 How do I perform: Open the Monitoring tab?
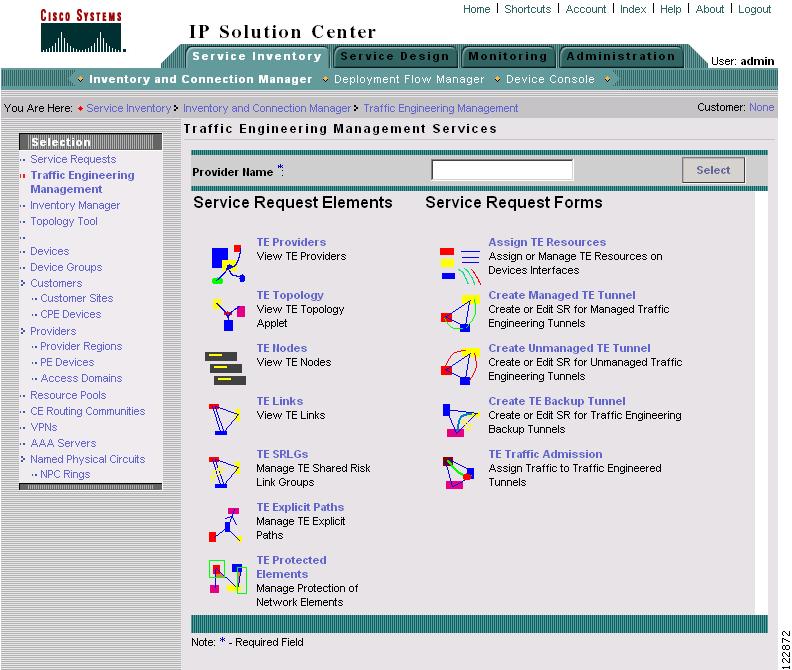[x=508, y=57]
